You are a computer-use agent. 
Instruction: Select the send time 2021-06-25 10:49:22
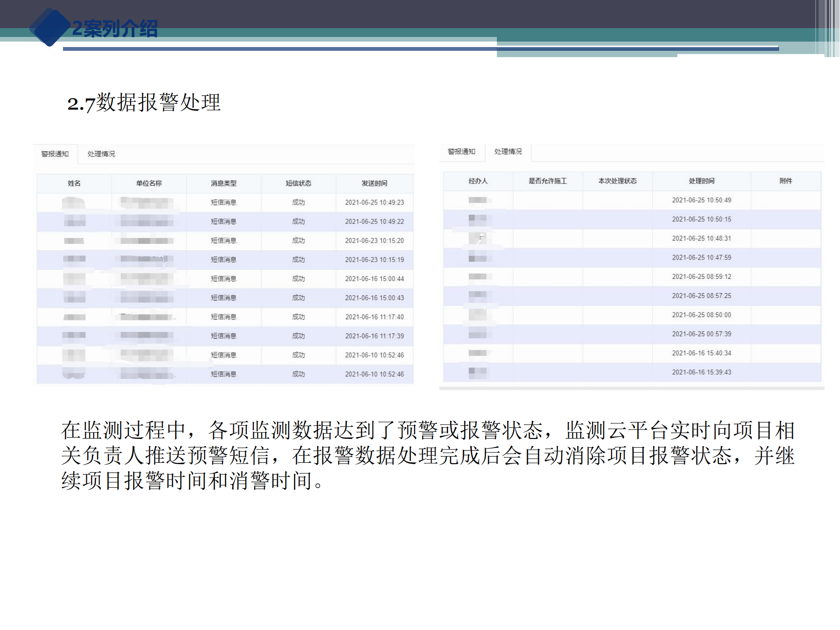tap(375, 222)
